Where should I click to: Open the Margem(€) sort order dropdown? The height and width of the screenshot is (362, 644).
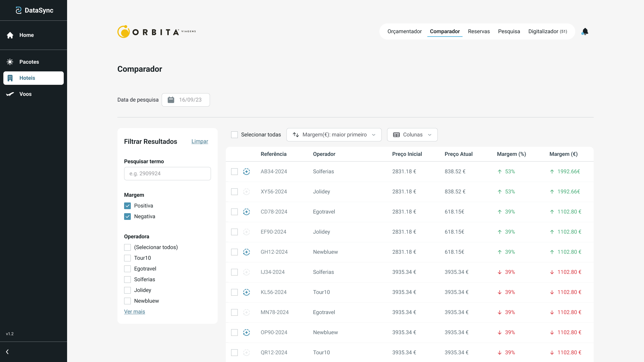pyautogui.click(x=334, y=135)
